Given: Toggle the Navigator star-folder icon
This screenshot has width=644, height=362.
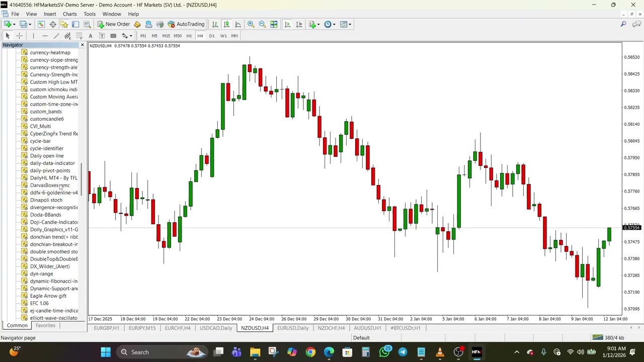Looking at the screenshot, I should [x=64, y=24].
